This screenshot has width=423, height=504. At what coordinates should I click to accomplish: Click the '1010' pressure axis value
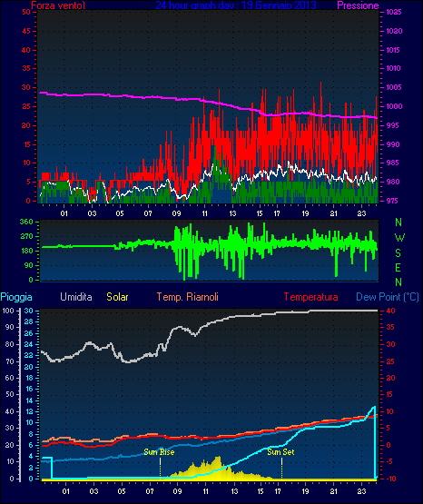pyautogui.click(x=393, y=68)
